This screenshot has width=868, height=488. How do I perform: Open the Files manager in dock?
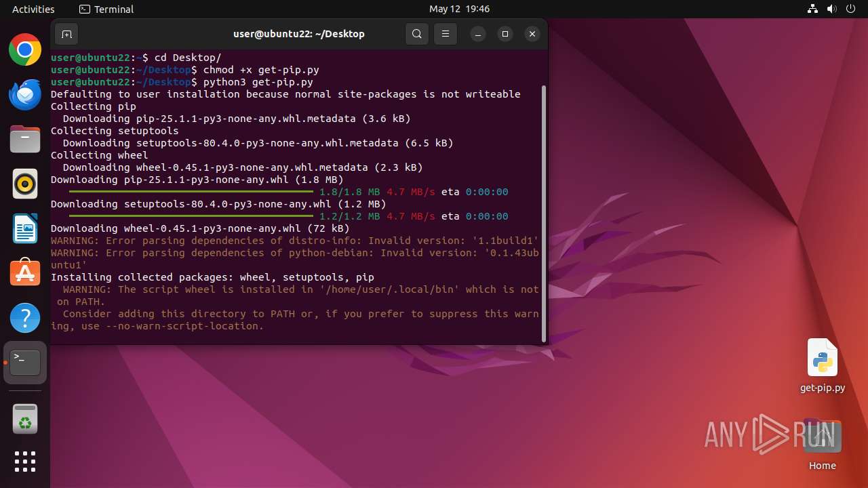pyautogui.click(x=25, y=139)
